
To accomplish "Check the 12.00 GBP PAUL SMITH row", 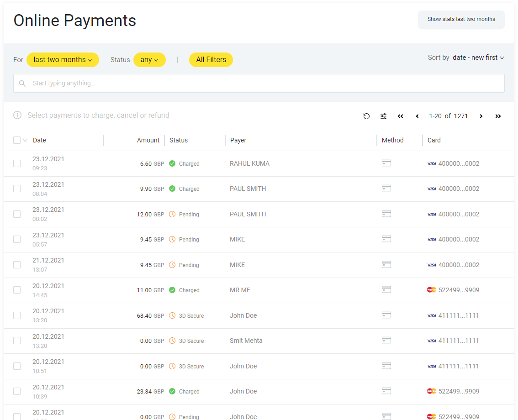I will click(x=17, y=214).
